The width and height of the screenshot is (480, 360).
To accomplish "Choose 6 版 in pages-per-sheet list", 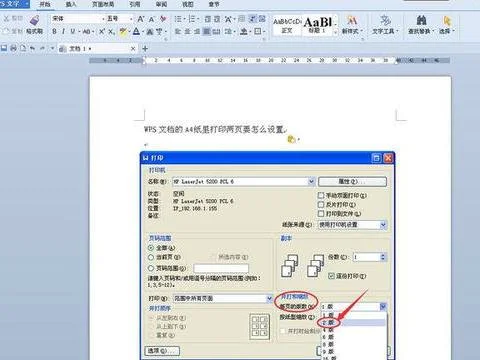I will (354, 337).
